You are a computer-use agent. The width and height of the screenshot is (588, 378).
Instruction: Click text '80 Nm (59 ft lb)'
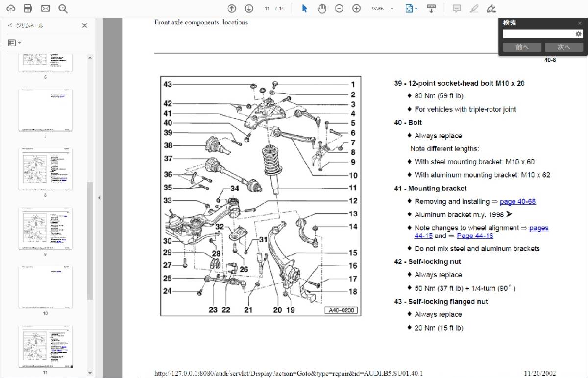click(439, 96)
